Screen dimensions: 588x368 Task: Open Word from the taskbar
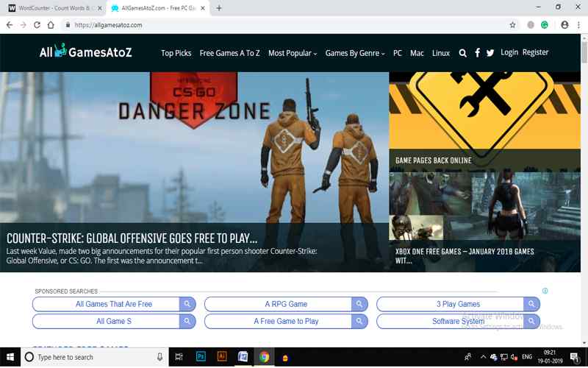[243, 356]
